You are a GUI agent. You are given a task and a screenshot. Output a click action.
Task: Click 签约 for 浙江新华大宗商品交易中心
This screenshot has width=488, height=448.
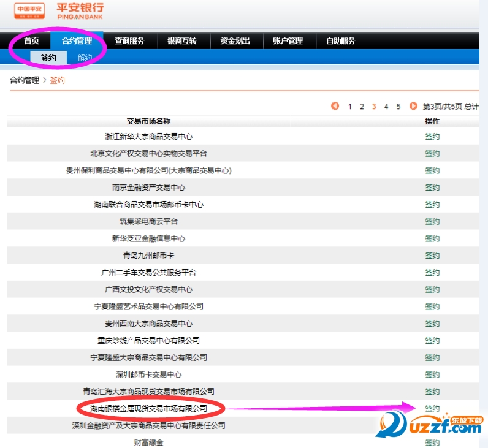click(432, 136)
